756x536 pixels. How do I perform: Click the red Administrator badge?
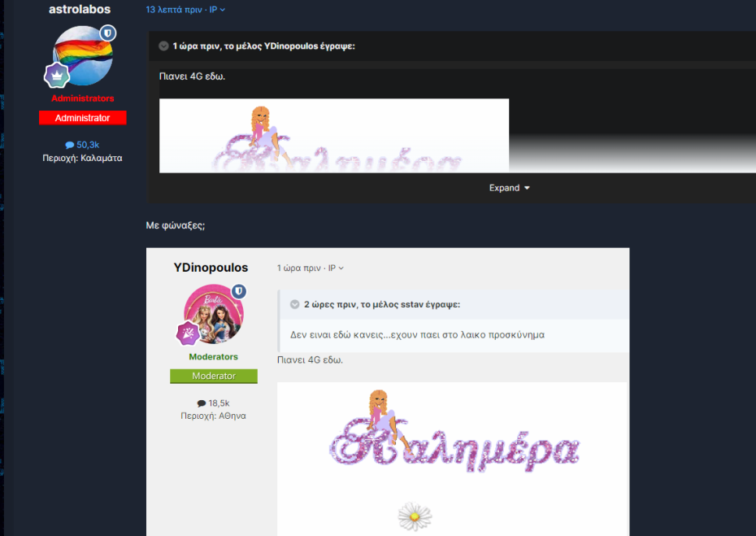(x=82, y=117)
